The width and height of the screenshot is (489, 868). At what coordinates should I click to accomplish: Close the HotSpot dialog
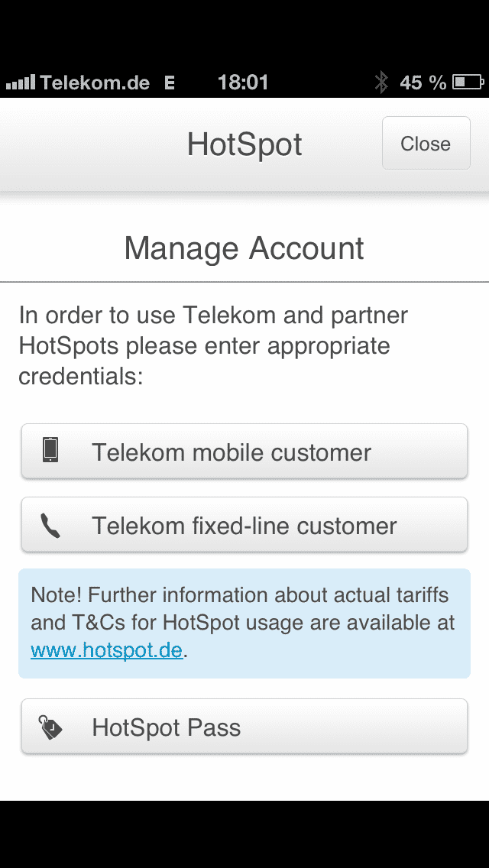tap(426, 144)
